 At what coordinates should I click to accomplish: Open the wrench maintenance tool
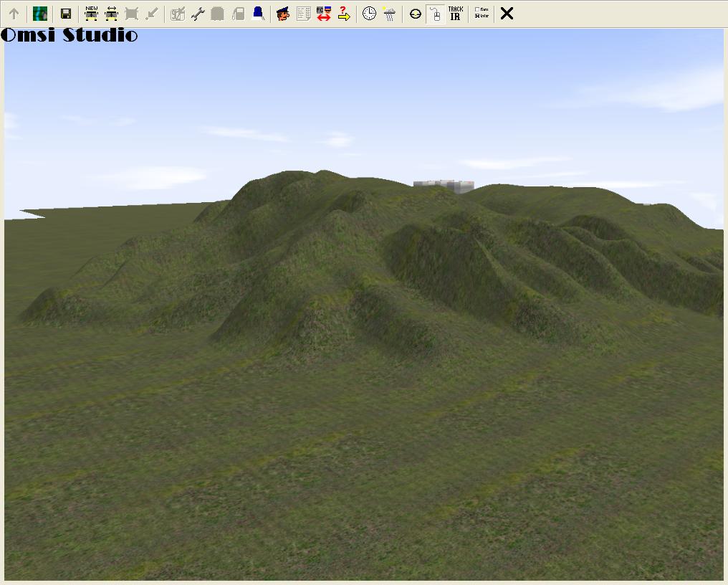[x=198, y=14]
